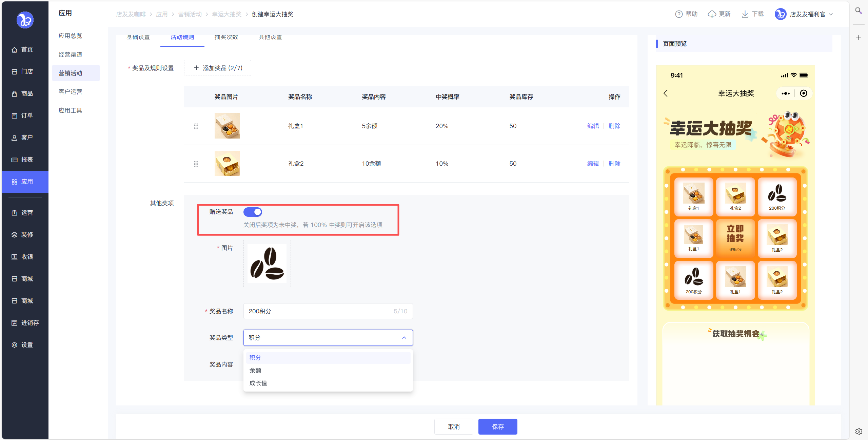Click the 奖品名称 input field
Viewport: 868px width, 440px height.
tap(319, 311)
